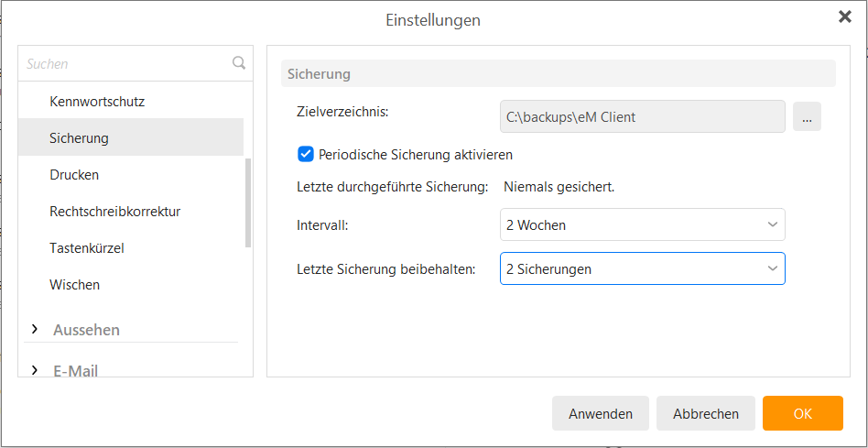Viewport: 868px width, 448px height.
Task: Click the Niemals gesichert. text
Action: coord(559,187)
